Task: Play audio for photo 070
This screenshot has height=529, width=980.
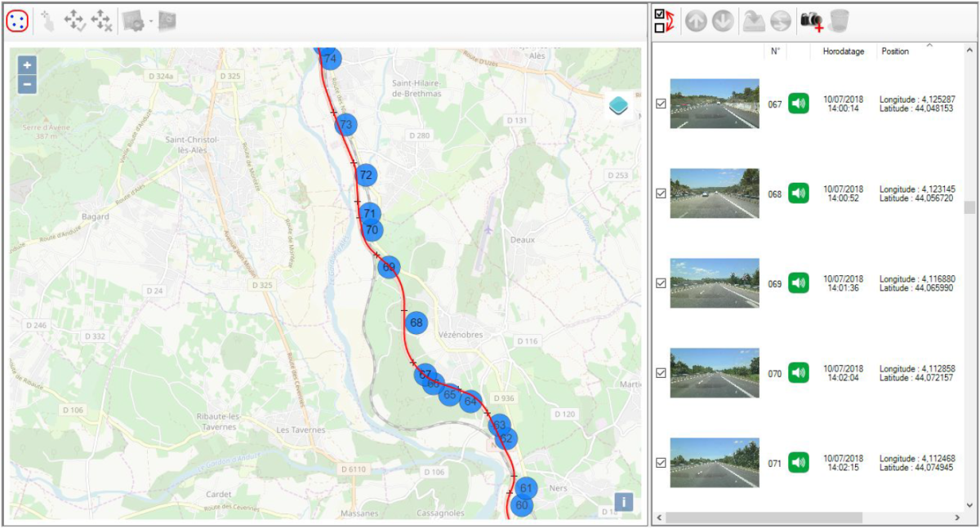Action: [x=798, y=373]
